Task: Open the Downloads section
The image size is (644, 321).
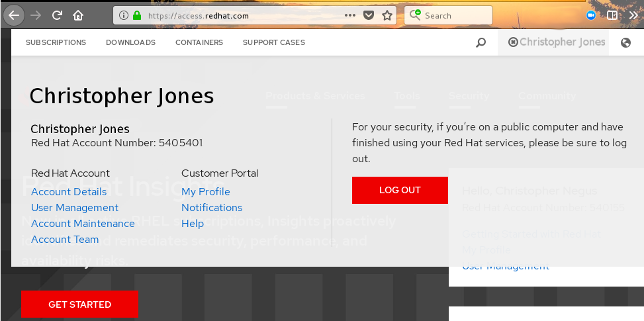Action: pyautogui.click(x=130, y=42)
